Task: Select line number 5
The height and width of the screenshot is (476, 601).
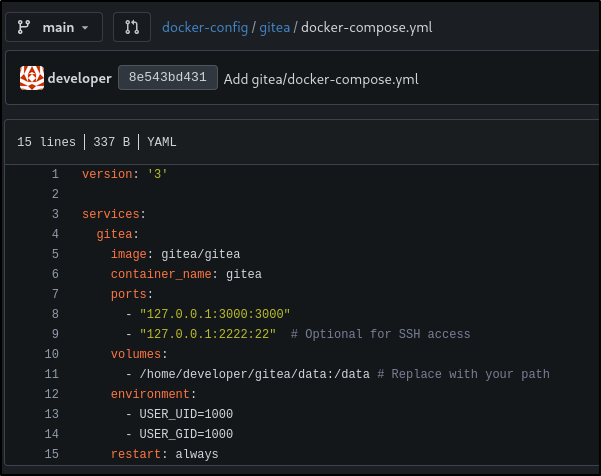Action: tap(55, 254)
